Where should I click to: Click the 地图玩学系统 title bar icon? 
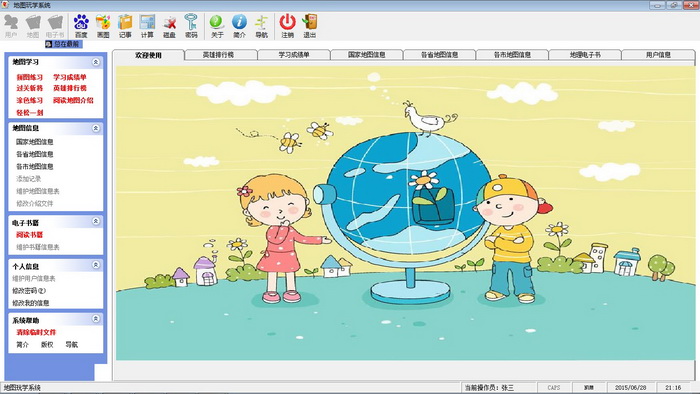point(5,5)
